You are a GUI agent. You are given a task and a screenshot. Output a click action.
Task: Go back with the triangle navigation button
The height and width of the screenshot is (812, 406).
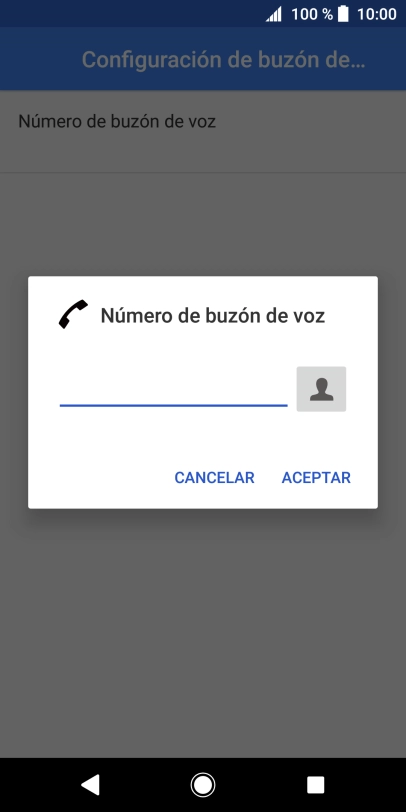point(90,785)
